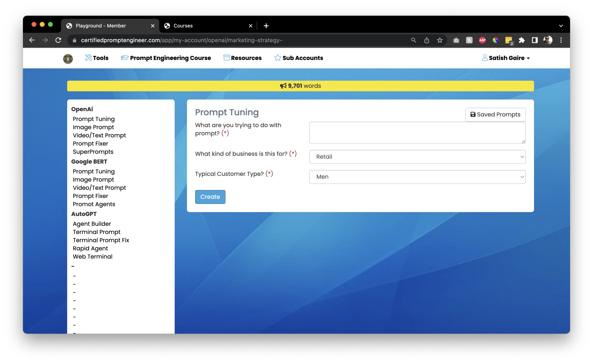Click the reload page icon
The image size is (593, 364).
(x=58, y=40)
